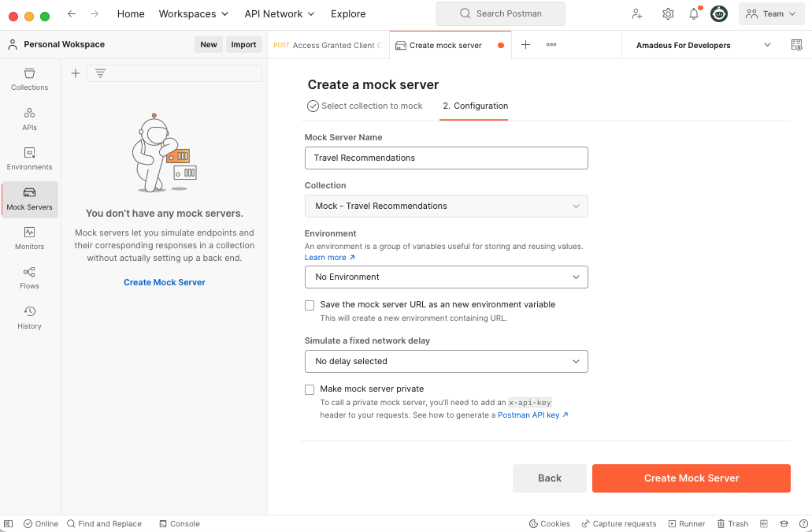Open the settings gear icon
812x532 pixels.
coord(668,14)
